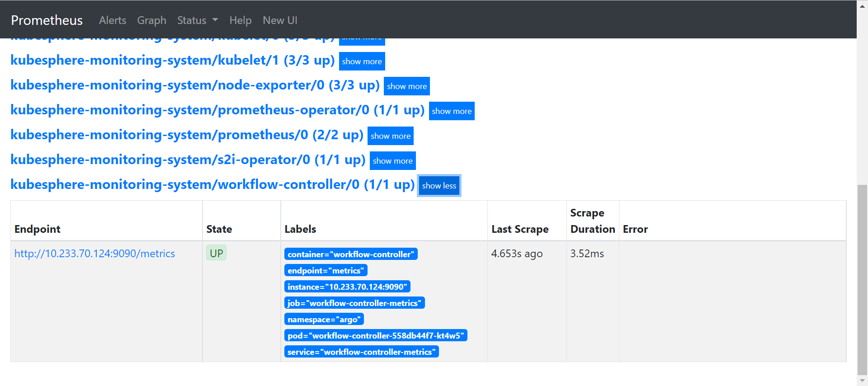The image size is (868, 386).
Task: Click the endpoint="metrics" label badge
Action: tap(326, 270)
